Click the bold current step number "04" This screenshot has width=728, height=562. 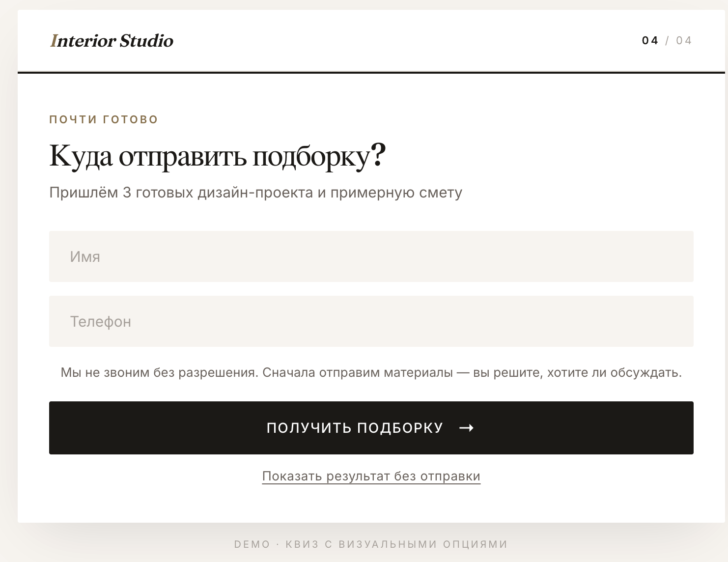(x=650, y=40)
